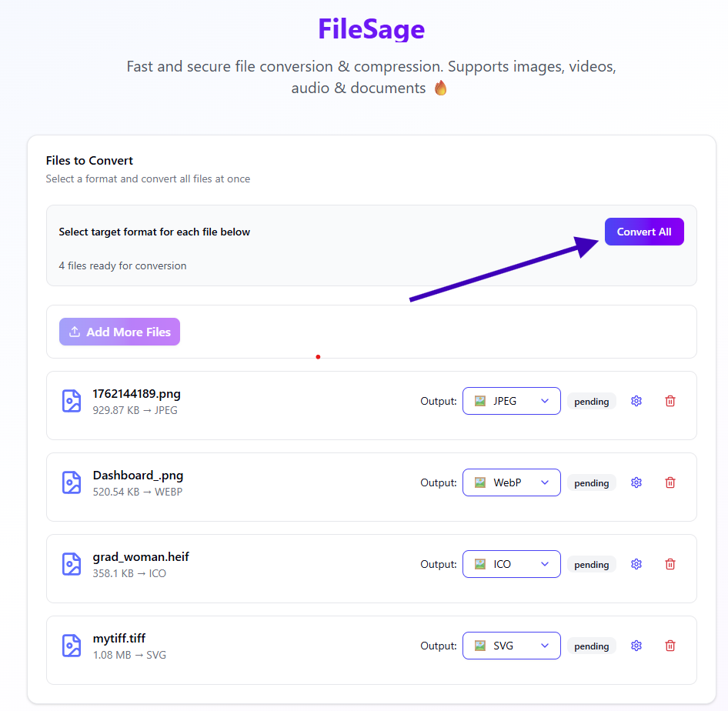Click pending status badge for Dashboard_.png
The image size is (728, 711).
point(591,483)
